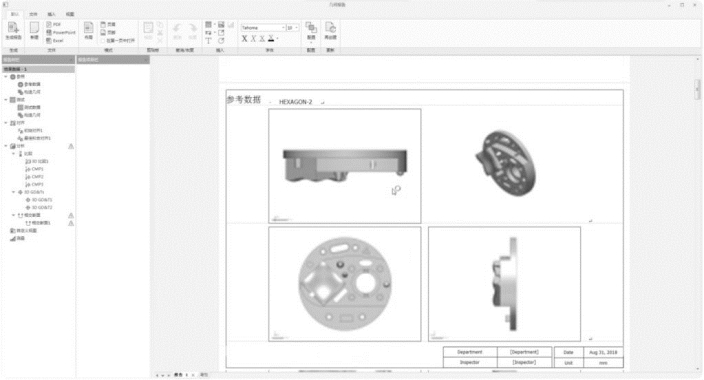Collapse the 3D GD&Ts tree node
The width and height of the screenshot is (704, 380).
point(13,192)
